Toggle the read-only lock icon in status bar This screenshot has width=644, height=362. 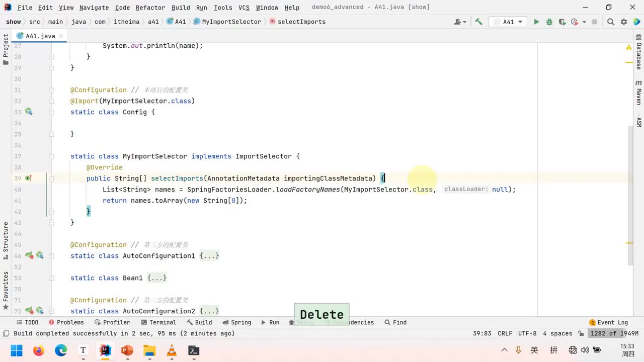(581, 333)
